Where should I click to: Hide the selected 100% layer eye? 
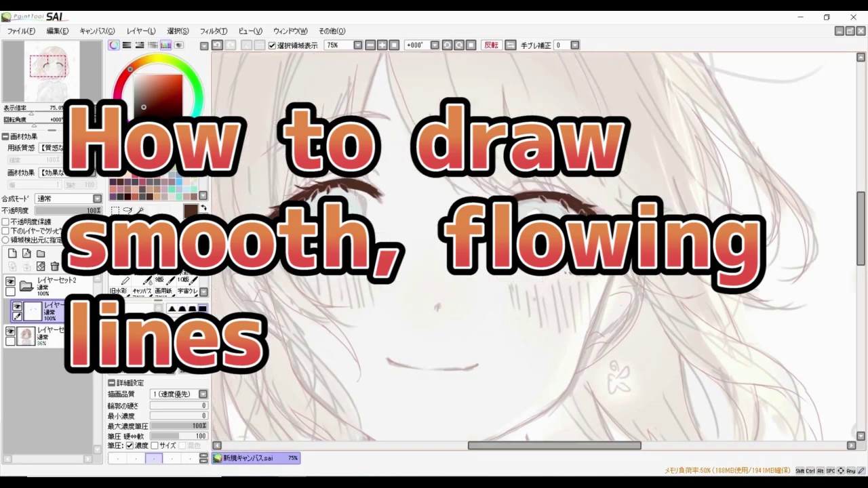point(17,306)
